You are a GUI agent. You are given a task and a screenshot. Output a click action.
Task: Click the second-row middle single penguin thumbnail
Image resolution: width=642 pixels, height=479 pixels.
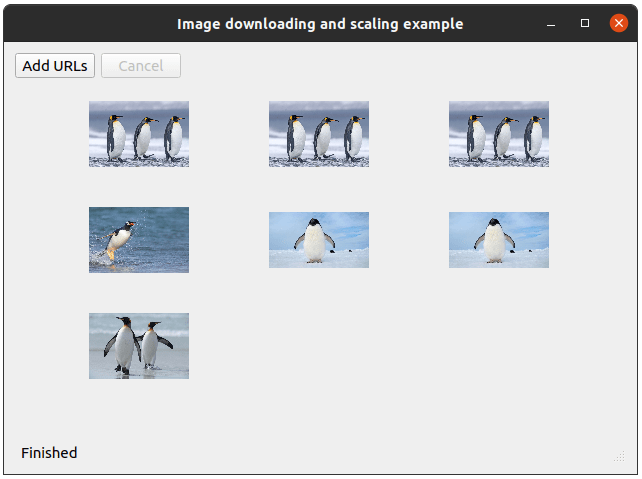319,240
